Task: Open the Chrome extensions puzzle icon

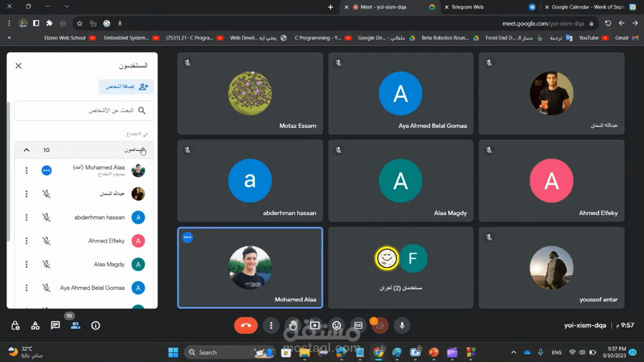Action: 49,23
